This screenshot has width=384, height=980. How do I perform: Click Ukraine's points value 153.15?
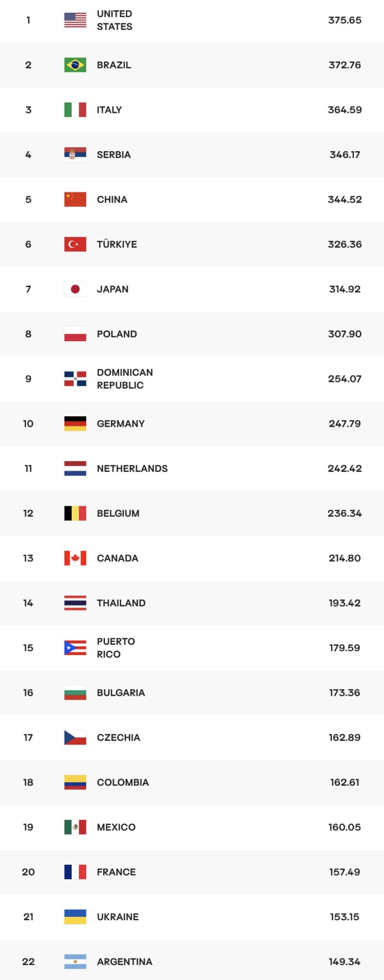(x=344, y=917)
